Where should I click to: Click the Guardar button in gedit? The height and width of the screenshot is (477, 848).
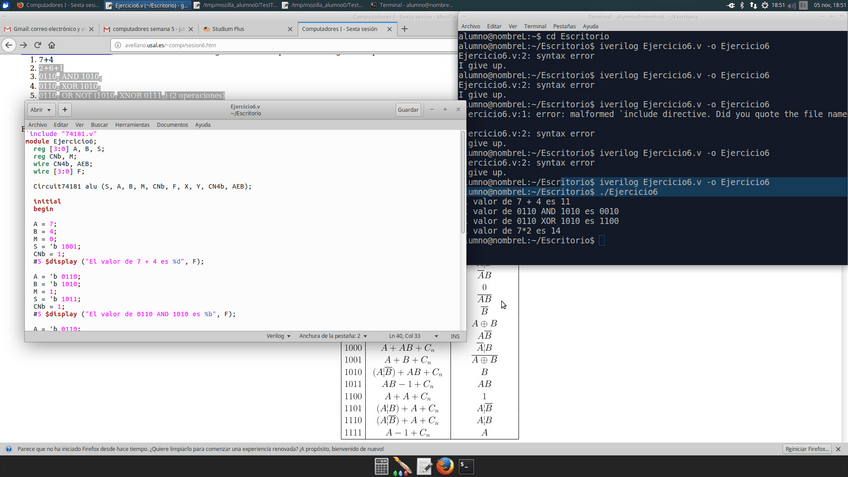(408, 109)
